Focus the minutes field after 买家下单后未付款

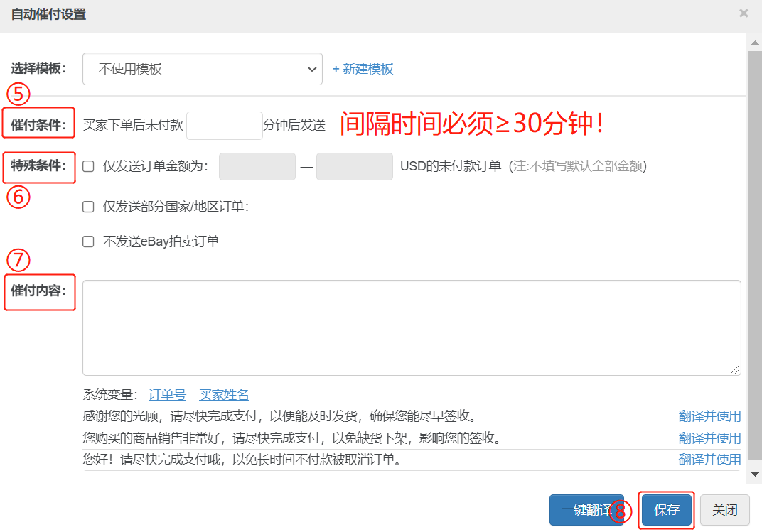(x=225, y=126)
